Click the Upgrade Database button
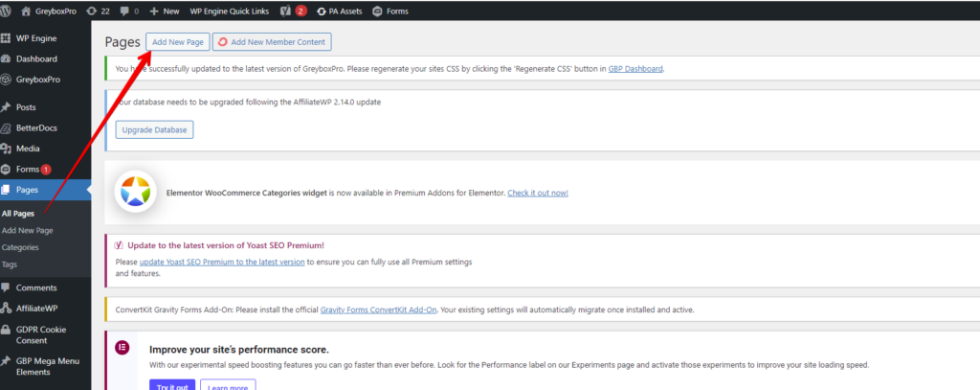This screenshot has height=390, width=980. [x=154, y=129]
